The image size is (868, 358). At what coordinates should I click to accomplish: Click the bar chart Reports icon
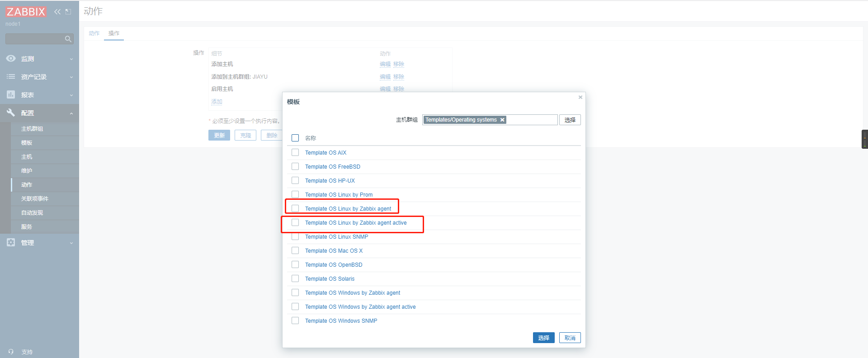coord(11,94)
